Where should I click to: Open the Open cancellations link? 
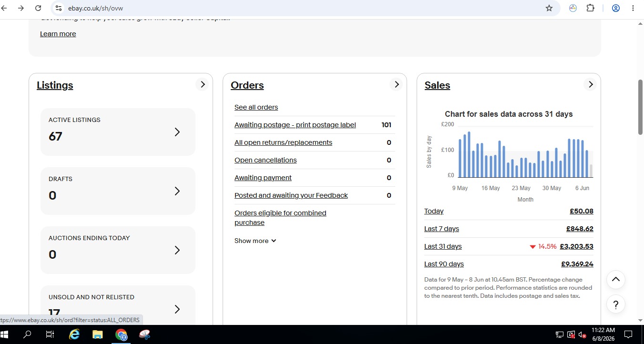coord(266,160)
